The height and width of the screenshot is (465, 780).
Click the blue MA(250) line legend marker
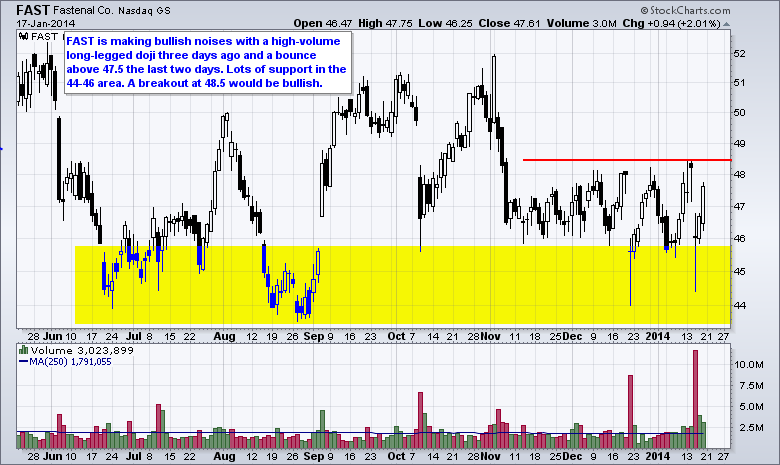[x=23, y=362]
